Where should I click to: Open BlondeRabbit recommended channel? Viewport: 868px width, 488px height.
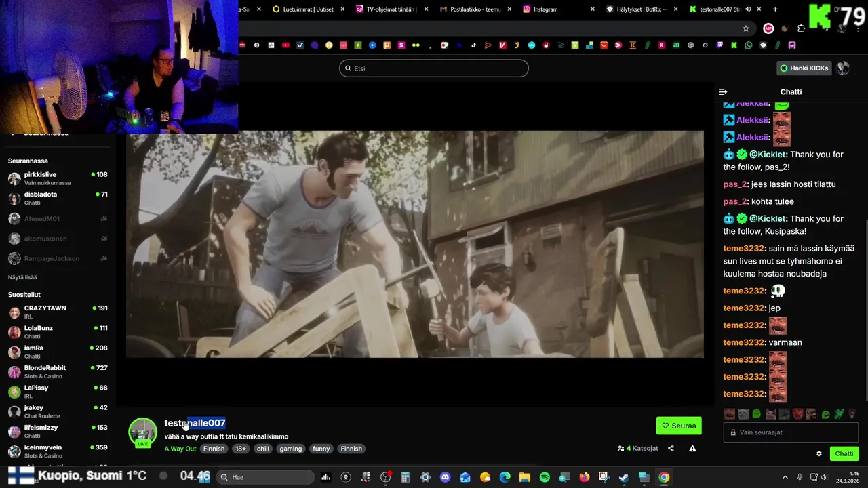click(x=58, y=371)
